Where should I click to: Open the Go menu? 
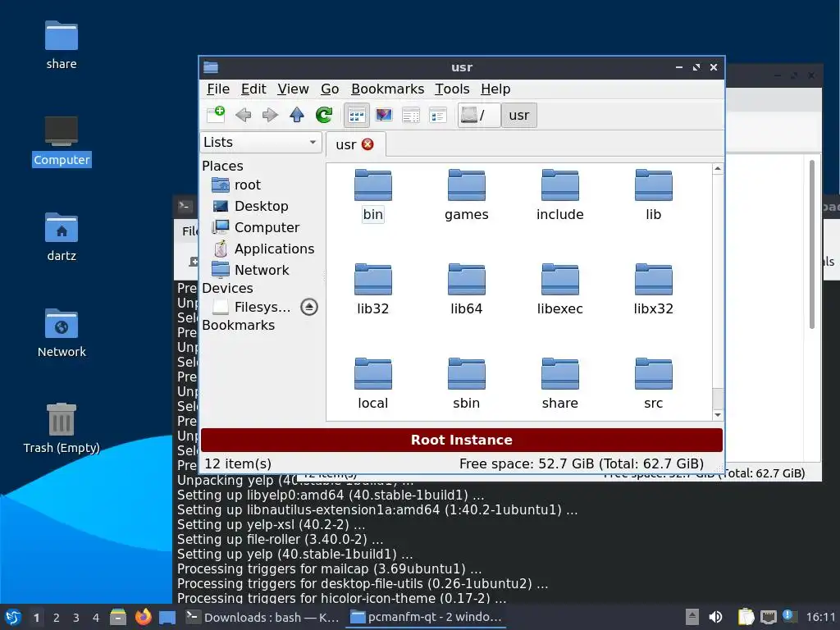click(330, 89)
